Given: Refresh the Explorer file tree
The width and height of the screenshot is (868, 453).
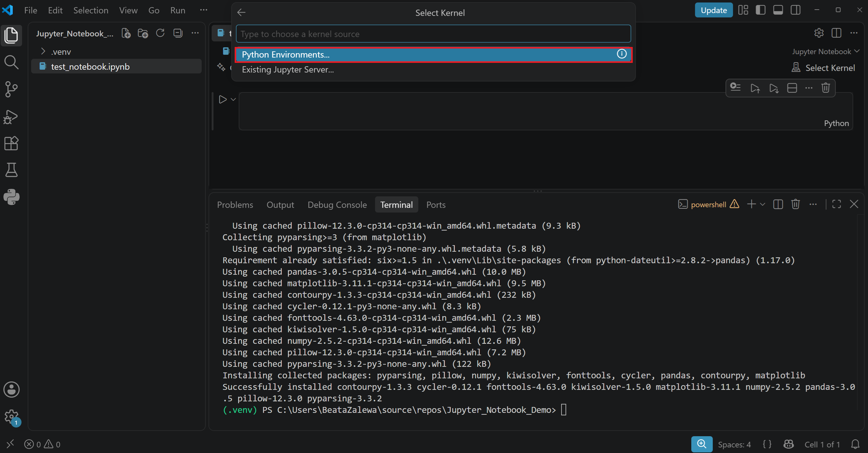Looking at the screenshot, I should click(x=160, y=33).
